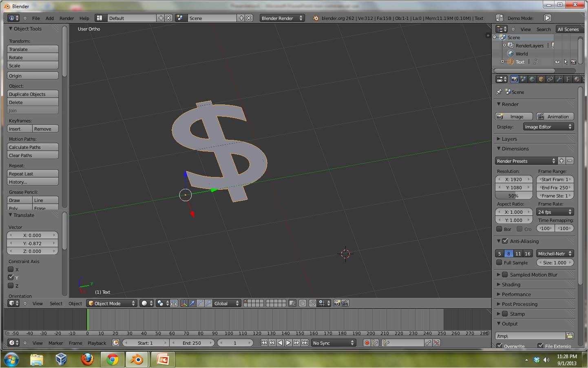Click the Translate button
The image size is (588, 368).
pyautogui.click(x=33, y=49)
